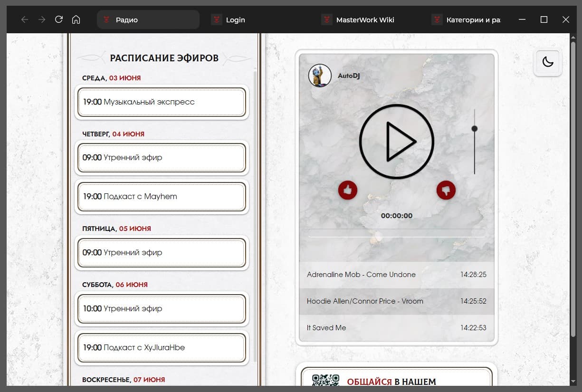Click the СУББОТА, 06 ИЮНЯ date heading

click(115, 285)
